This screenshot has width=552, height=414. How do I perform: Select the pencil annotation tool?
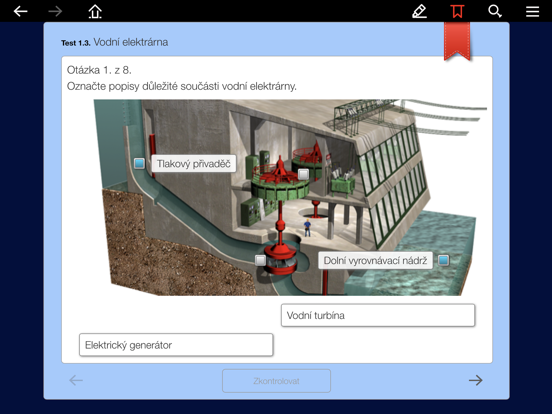pyautogui.click(x=419, y=11)
